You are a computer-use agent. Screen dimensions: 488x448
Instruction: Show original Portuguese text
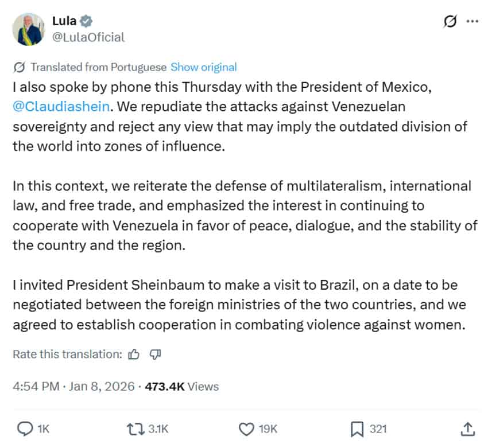[204, 67]
